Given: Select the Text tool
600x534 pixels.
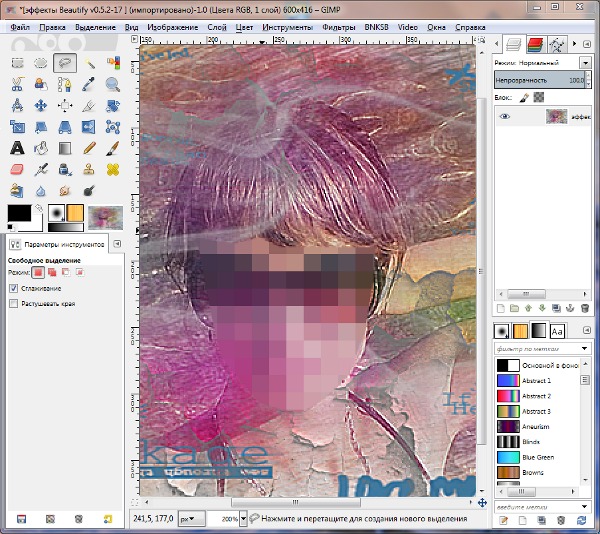Looking at the screenshot, I should pyautogui.click(x=17, y=148).
